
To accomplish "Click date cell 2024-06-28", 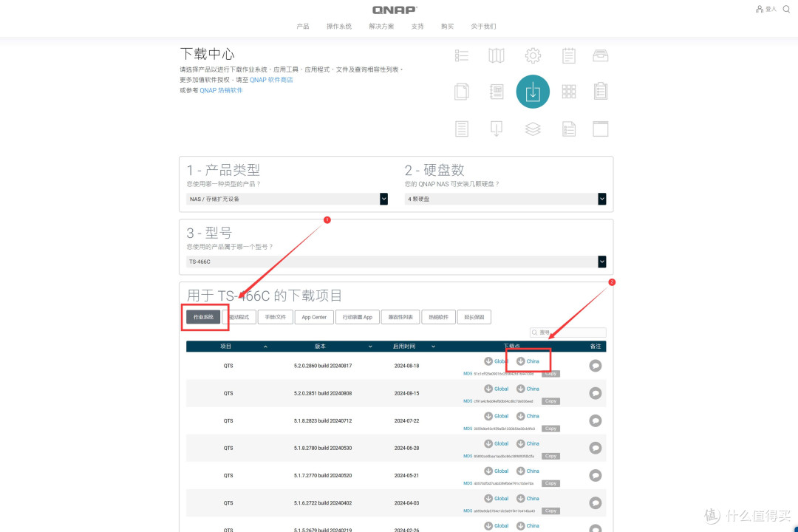I will click(406, 449).
